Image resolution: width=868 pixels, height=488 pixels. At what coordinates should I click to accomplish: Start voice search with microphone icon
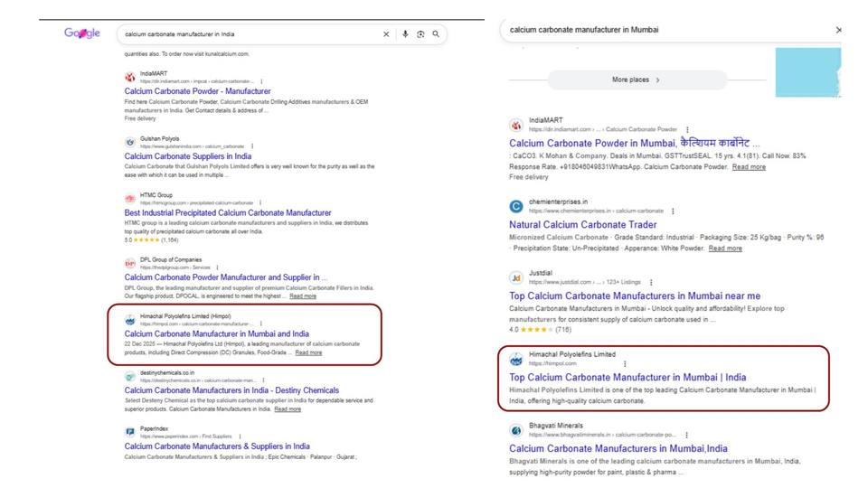point(405,34)
